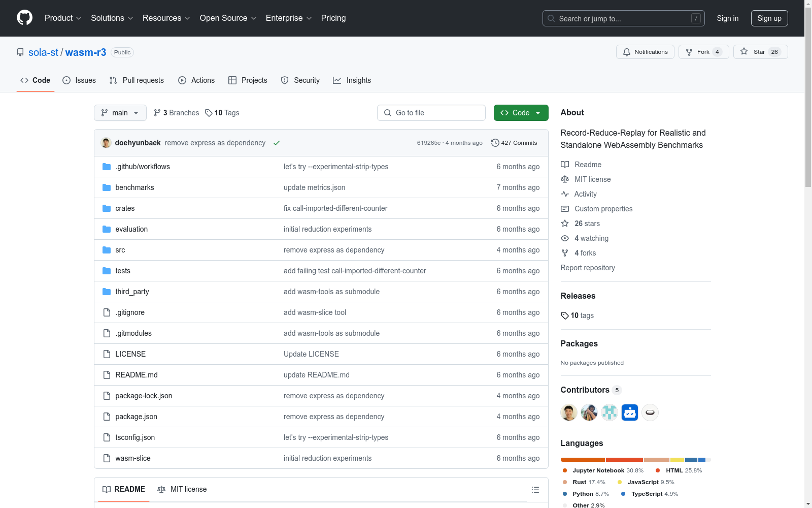
Task: Click the green commit status checkmark
Action: 277,143
